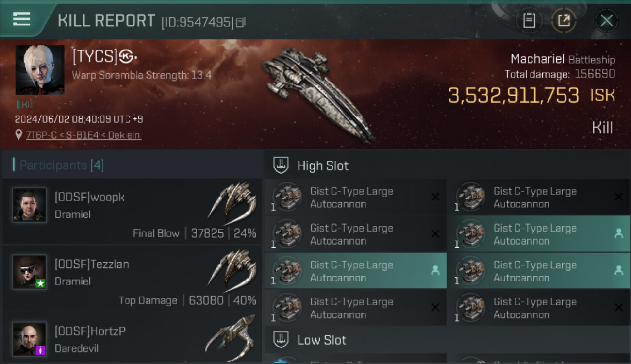Click woopk's Dramiel ship image
This screenshot has width=631, height=364.
coord(232,201)
